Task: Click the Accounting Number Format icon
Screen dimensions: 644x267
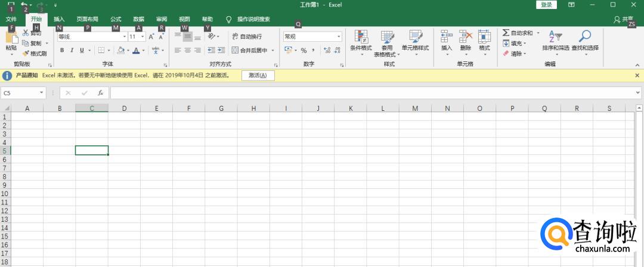Action: click(x=288, y=50)
